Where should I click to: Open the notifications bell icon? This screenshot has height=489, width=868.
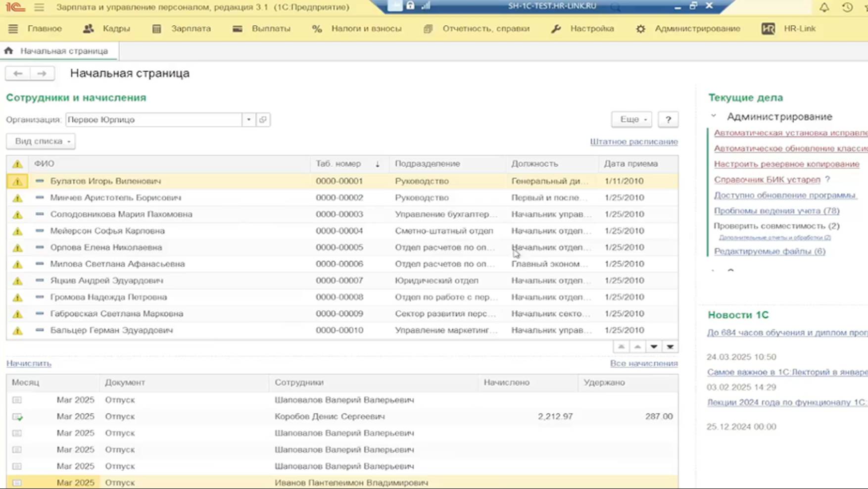(824, 7)
